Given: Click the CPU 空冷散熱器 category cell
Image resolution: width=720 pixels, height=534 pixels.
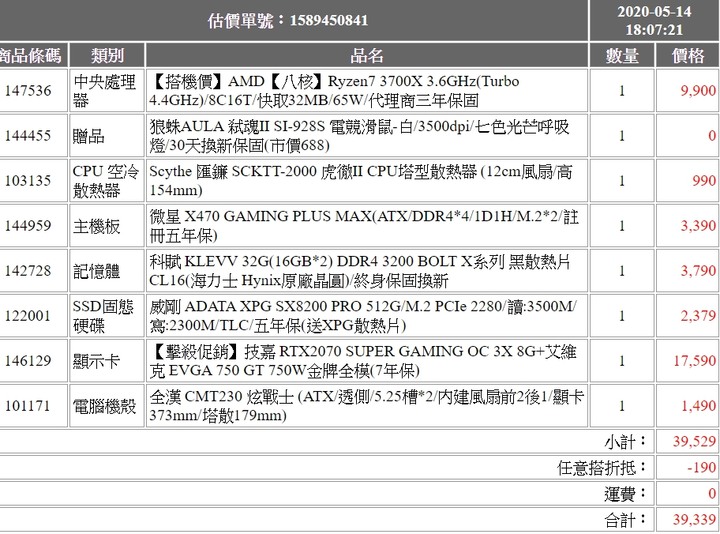Looking at the screenshot, I should pyautogui.click(x=106, y=180).
